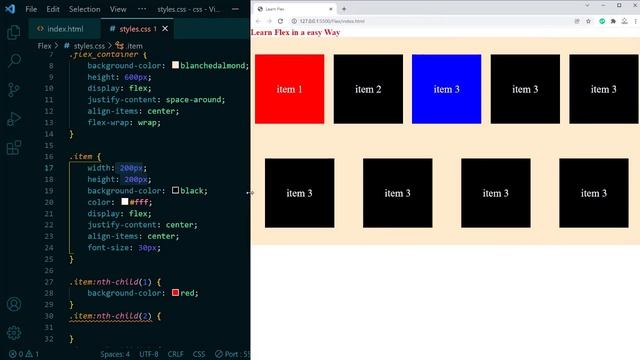Open the Run and Debug view
This screenshot has width=640, height=360.
pyautogui.click(x=14, y=119)
